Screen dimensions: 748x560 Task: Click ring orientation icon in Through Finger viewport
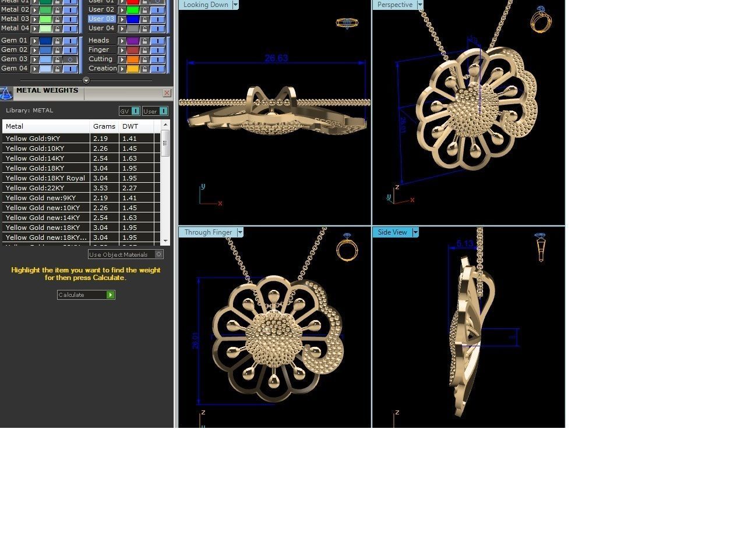click(x=347, y=247)
